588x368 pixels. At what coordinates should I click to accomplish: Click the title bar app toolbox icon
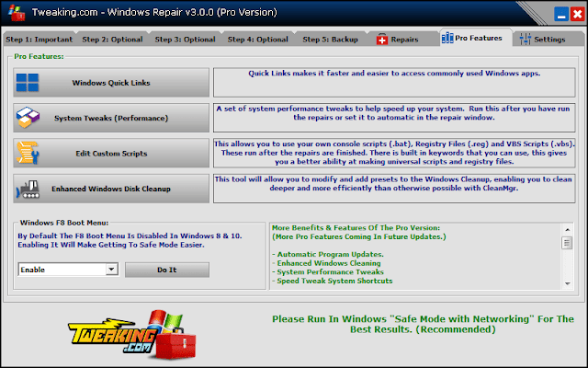(17, 13)
